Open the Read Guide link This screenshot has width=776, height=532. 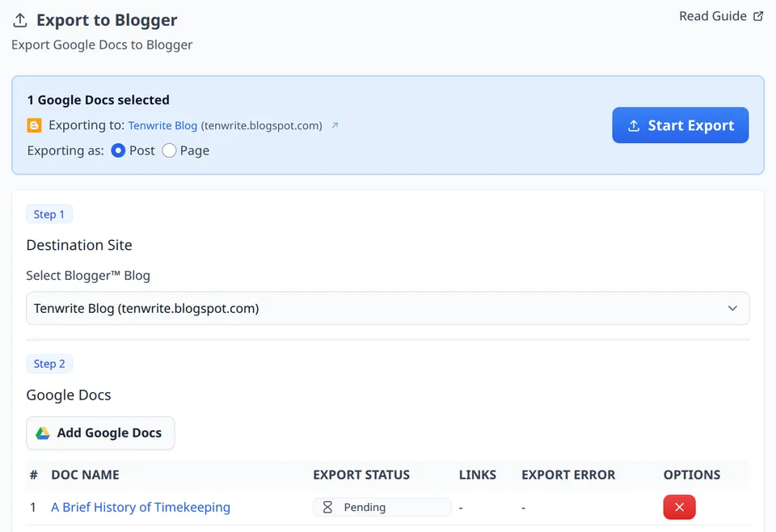(x=720, y=16)
